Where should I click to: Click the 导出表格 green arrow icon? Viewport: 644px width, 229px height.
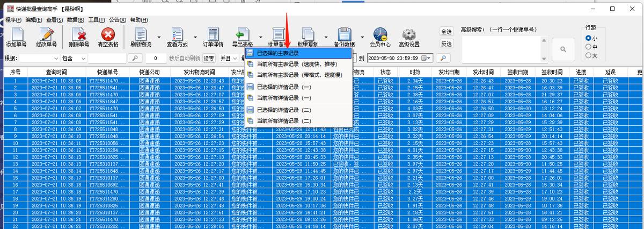(243, 34)
